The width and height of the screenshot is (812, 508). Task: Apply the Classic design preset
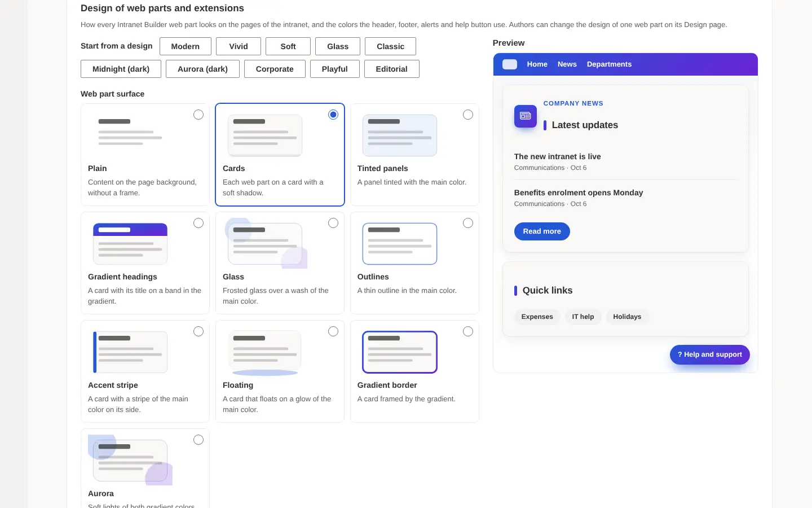coord(390,46)
